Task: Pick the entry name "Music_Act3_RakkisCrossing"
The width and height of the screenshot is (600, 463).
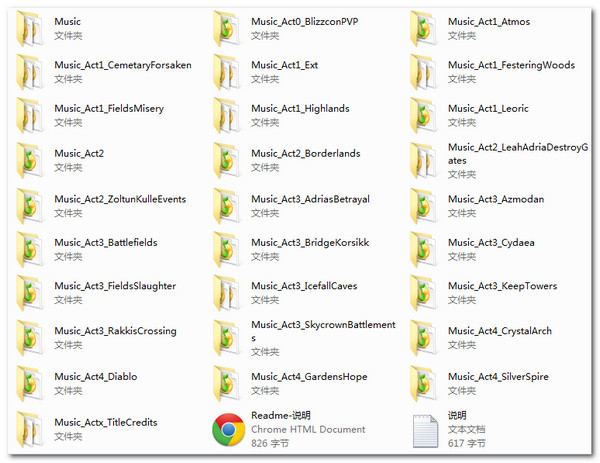Action: (115, 331)
